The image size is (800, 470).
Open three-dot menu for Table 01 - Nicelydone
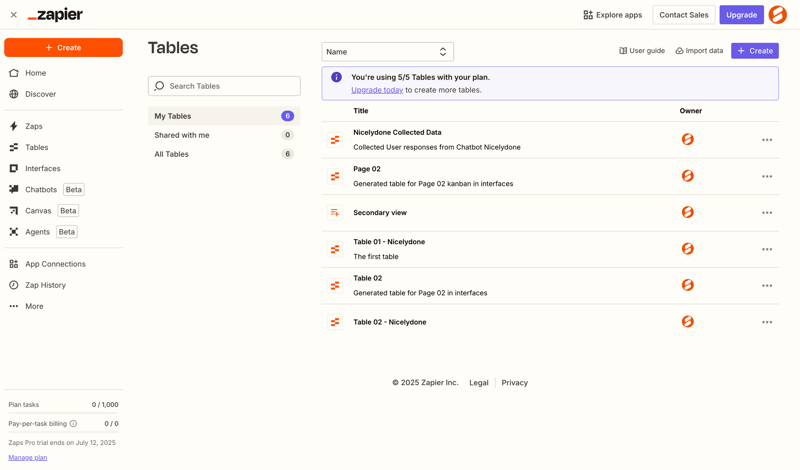click(767, 249)
